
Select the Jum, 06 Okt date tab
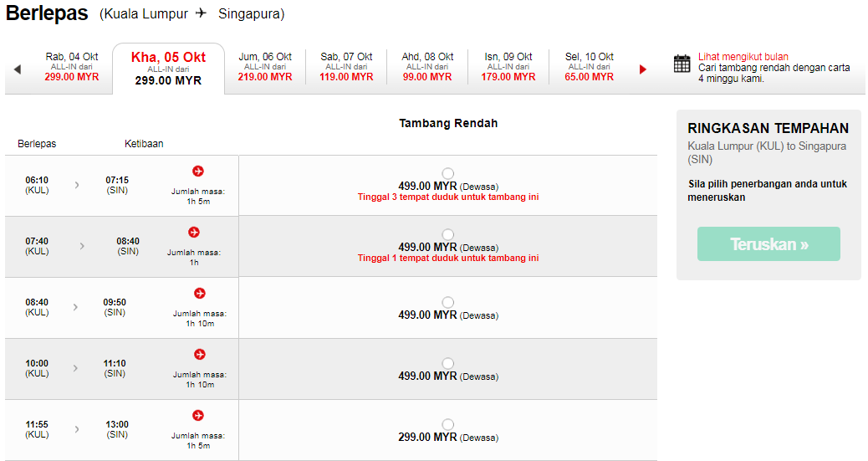click(265, 67)
